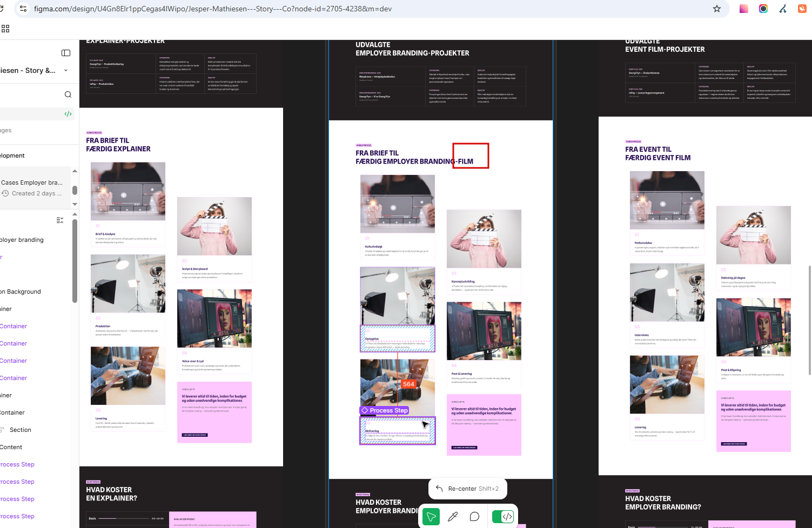View site information icon in address bar
The width and height of the screenshot is (812, 528).
click(23, 9)
